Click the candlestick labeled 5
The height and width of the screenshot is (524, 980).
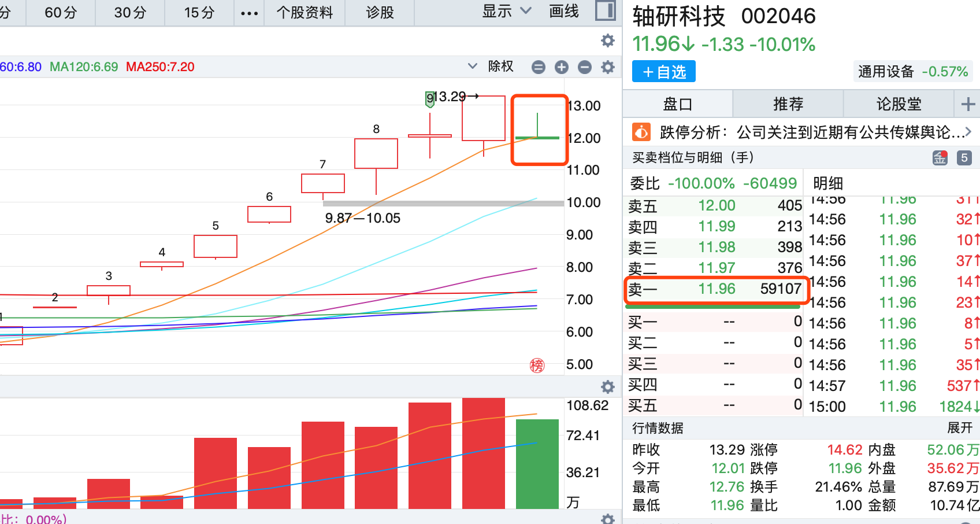[216, 247]
